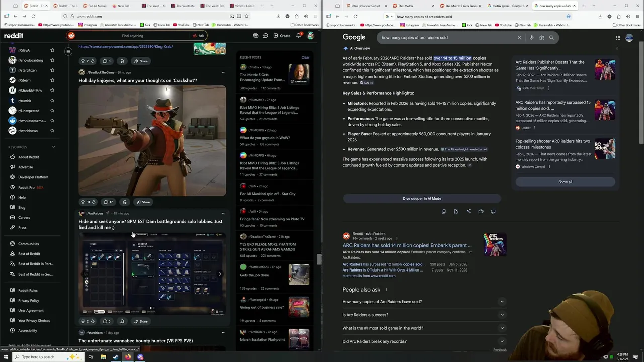Favorite r/wholesomememes with its star
The image size is (644, 362).
click(52, 121)
